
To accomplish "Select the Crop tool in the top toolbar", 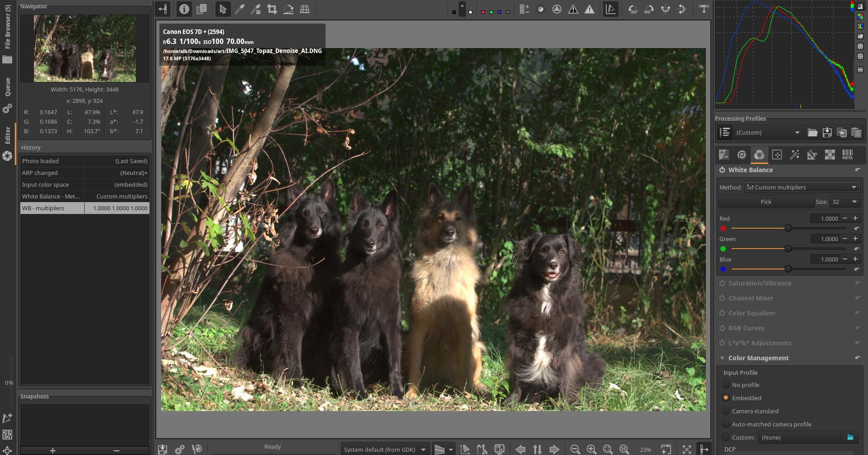I will coord(272,9).
